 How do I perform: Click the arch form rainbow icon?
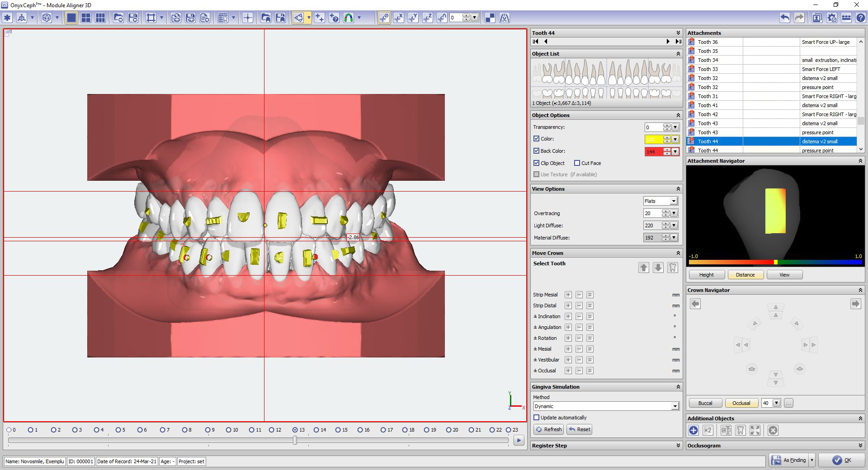pyautogui.click(x=349, y=18)
